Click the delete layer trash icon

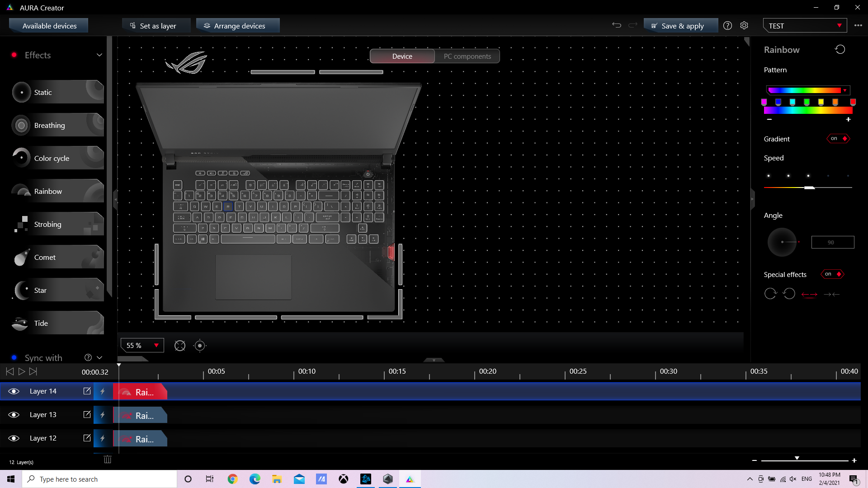(x=108, y=460)
